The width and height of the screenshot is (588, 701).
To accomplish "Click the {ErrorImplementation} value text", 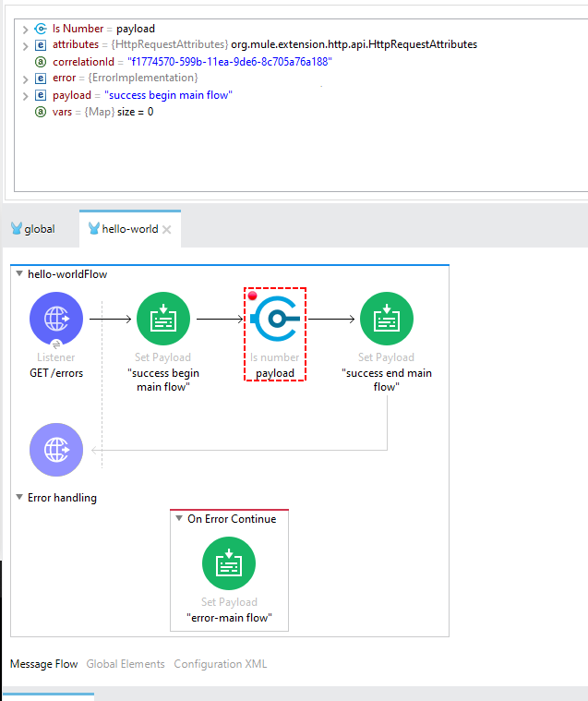I will coord(143,78).
